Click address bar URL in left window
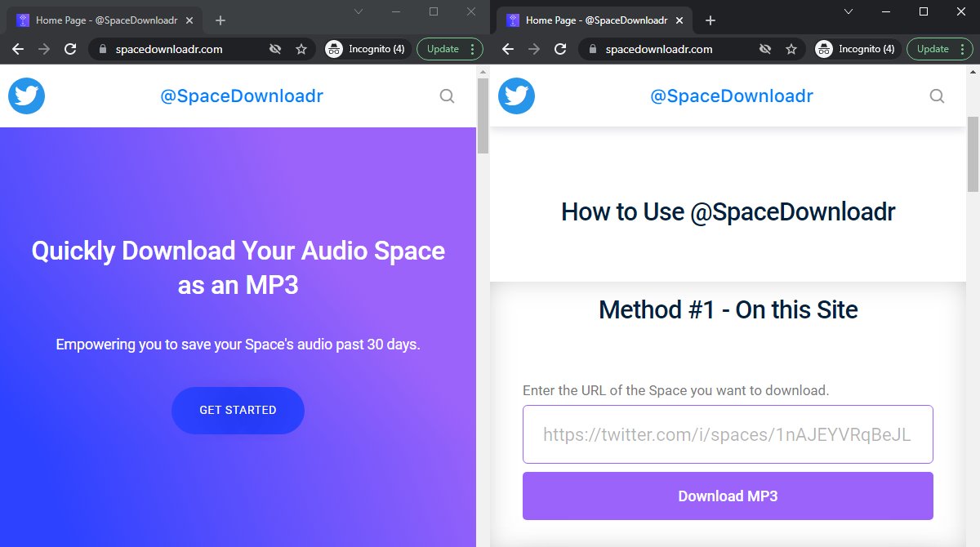The height and width of the screenshot is (547, 980). (x=168, y=49)
